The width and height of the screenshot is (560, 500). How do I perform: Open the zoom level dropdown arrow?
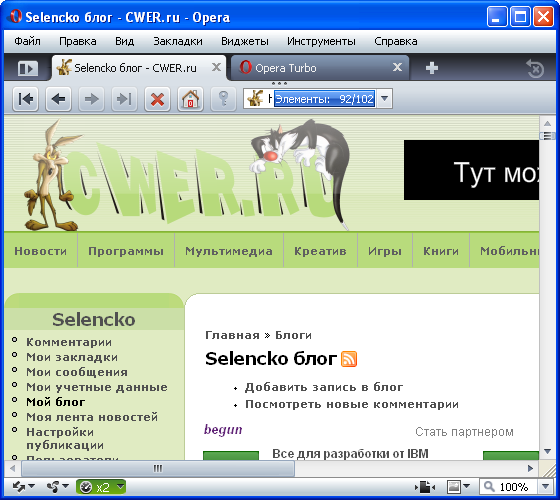[x=545, y=486]
